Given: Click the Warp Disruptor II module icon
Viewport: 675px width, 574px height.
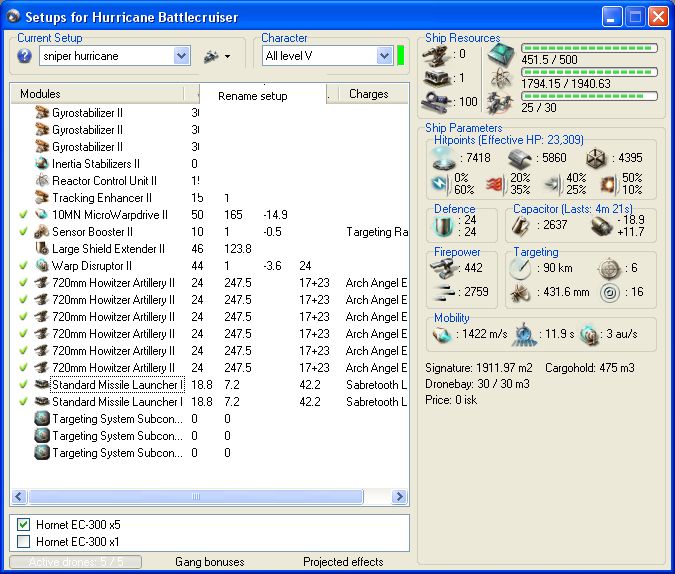Looking at the screenshot, I should (42, 266).
